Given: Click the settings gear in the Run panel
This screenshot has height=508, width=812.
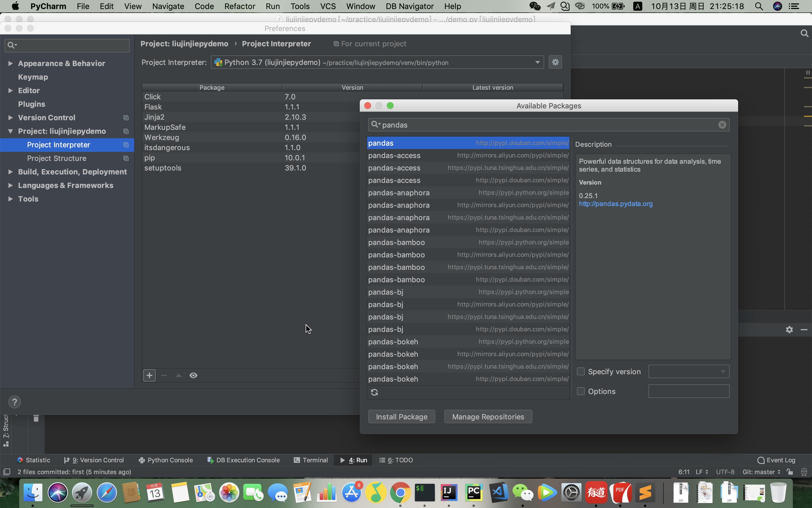Looking at the screenshot, I should coord(789,330).
